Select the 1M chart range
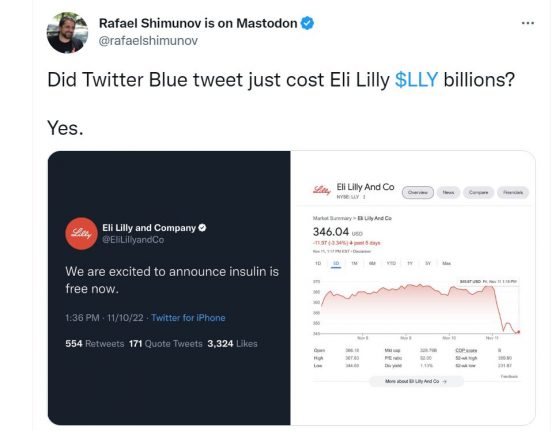Screen dimensions: 551x431 click(x=354, y=263)
